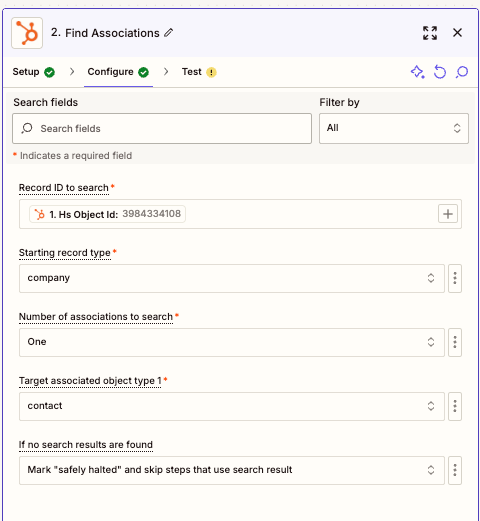Expand the panel with fullscreen arrows icon

click(x=430, y=33)
